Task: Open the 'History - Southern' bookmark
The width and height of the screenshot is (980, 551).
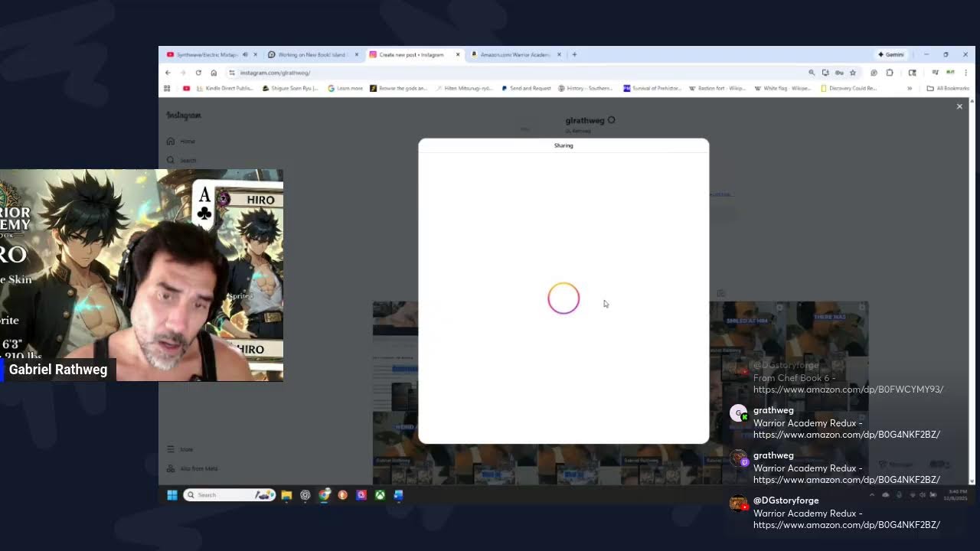Action: click(x=586, y=88)
